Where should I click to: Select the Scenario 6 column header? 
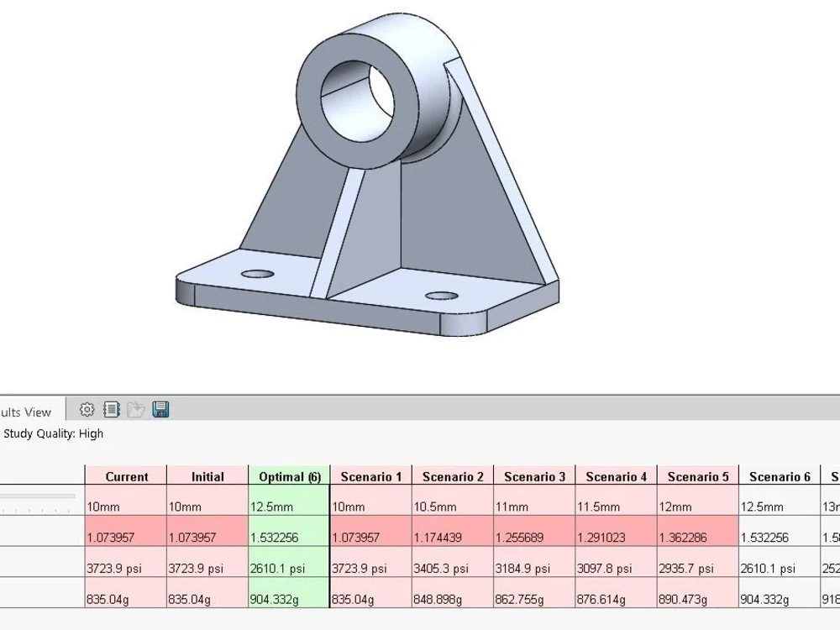[x=780, y=476]
